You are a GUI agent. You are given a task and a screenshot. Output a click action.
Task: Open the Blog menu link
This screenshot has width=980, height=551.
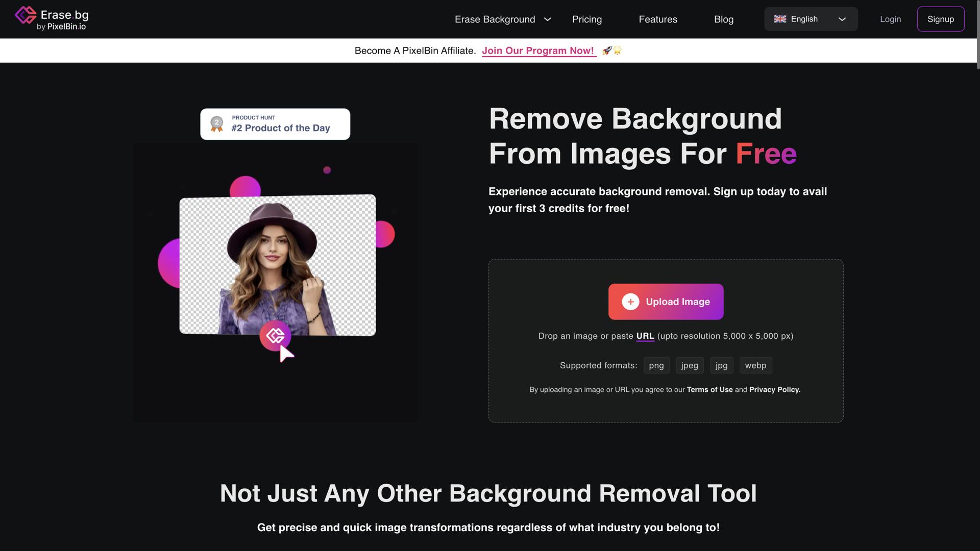(x=723, y=19)
